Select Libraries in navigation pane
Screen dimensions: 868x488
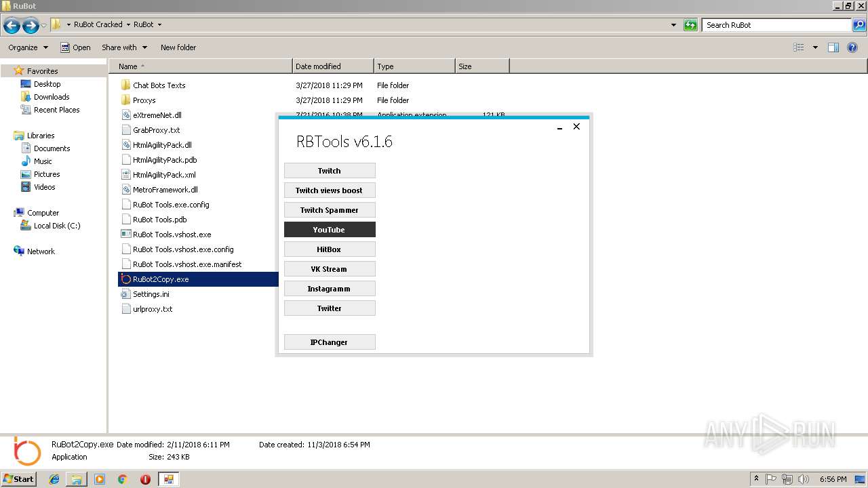coord(41,136)
